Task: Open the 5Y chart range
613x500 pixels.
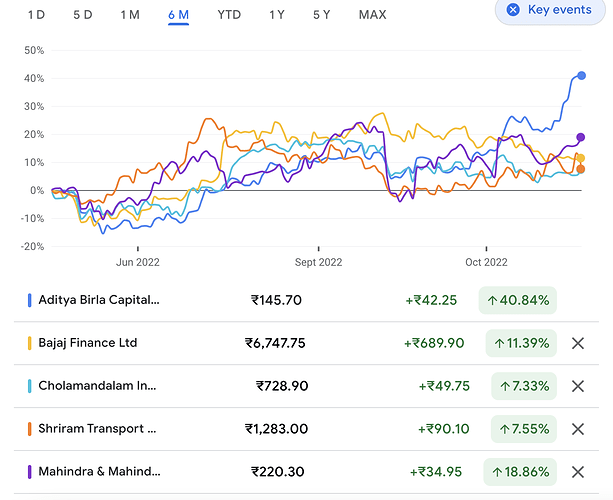Action: pos(322,15)
